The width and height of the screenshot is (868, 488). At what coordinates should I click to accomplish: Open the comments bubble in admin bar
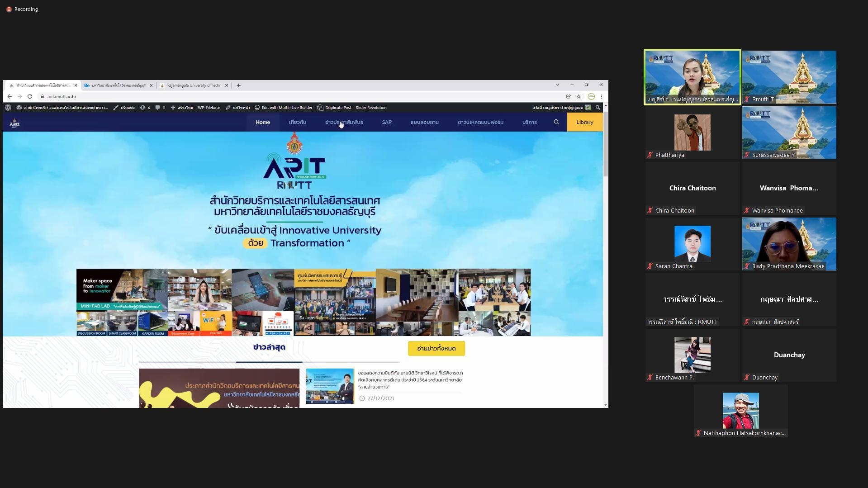coord(160,108)
